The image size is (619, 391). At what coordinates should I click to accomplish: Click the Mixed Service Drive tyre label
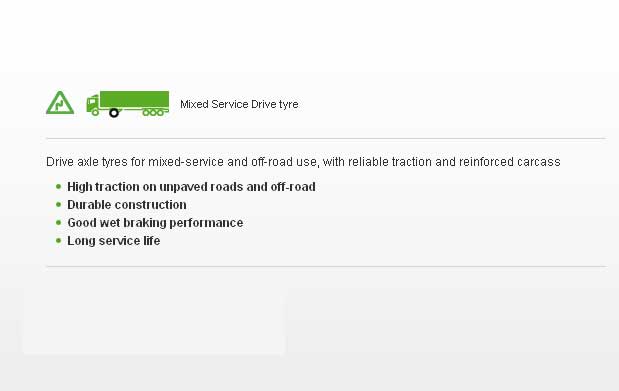pyautogui.click(x=239, y=104)
